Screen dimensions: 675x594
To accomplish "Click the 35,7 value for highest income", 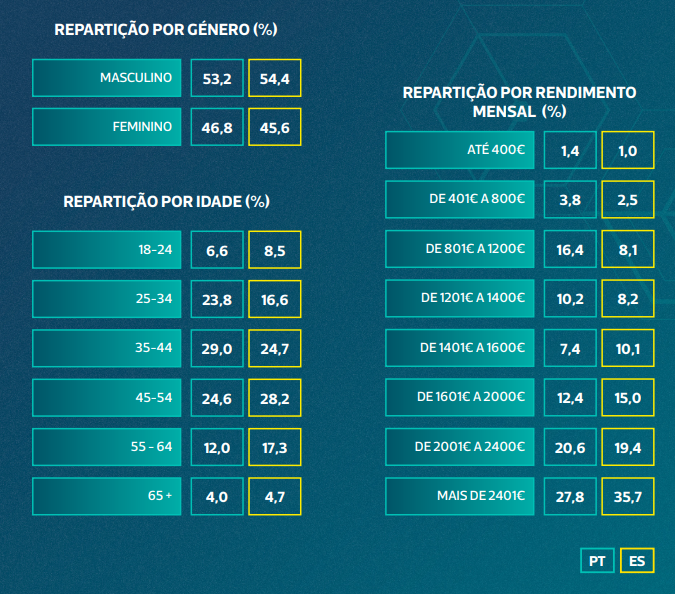I will pos(629,495).
